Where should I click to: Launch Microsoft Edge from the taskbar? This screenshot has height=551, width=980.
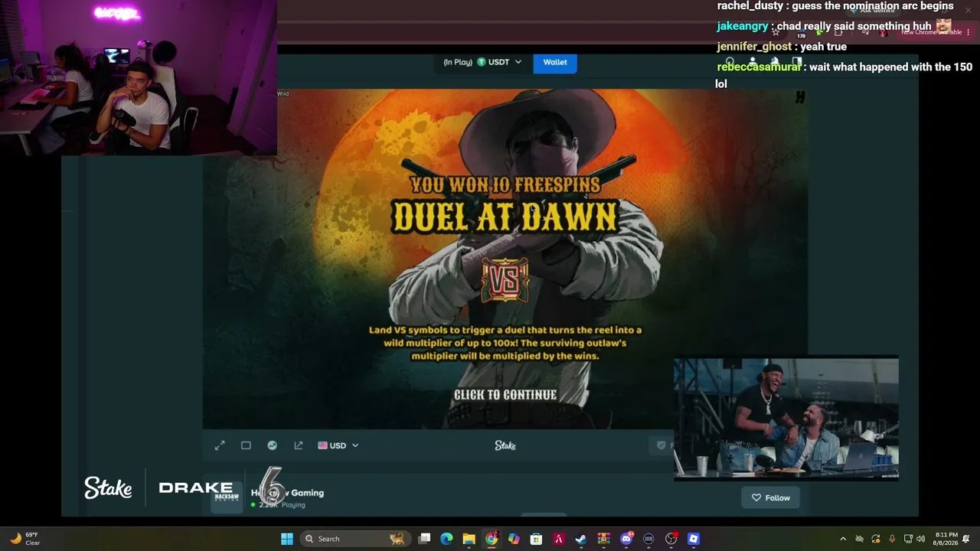[x=446, y=539]
